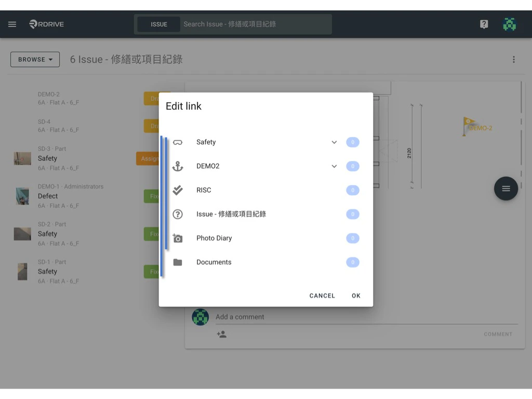532x399 pixels.
Task: Click the RDRIVE logo
Action: [46, 24]
